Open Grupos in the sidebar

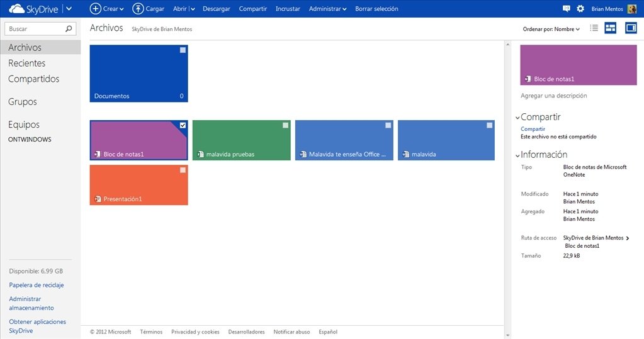(23, 102)
